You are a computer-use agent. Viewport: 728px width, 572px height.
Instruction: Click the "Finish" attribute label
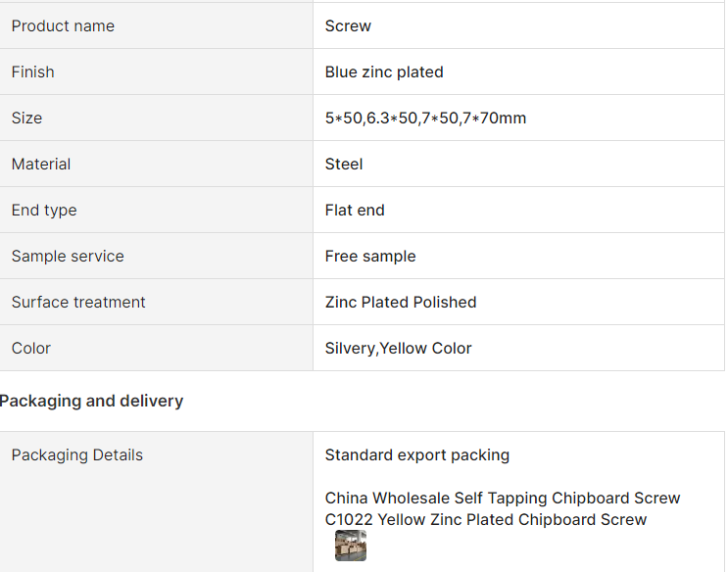(x=33, y=72)
